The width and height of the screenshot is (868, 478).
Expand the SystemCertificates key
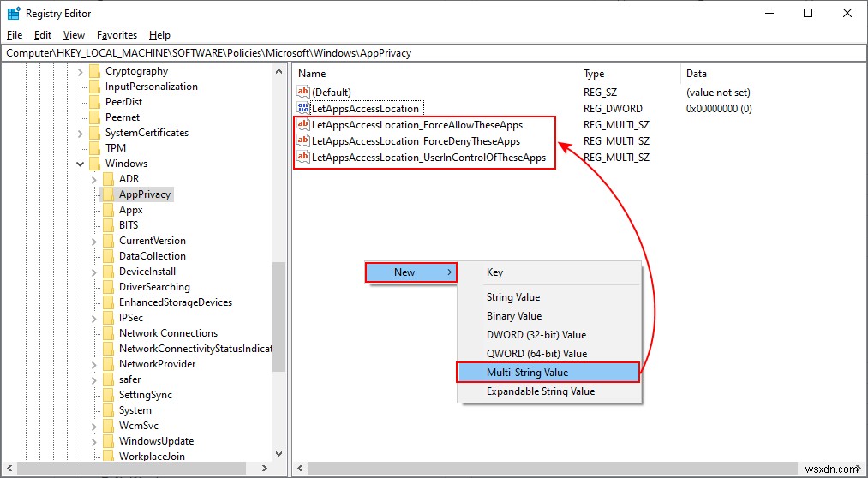point(81,133)
